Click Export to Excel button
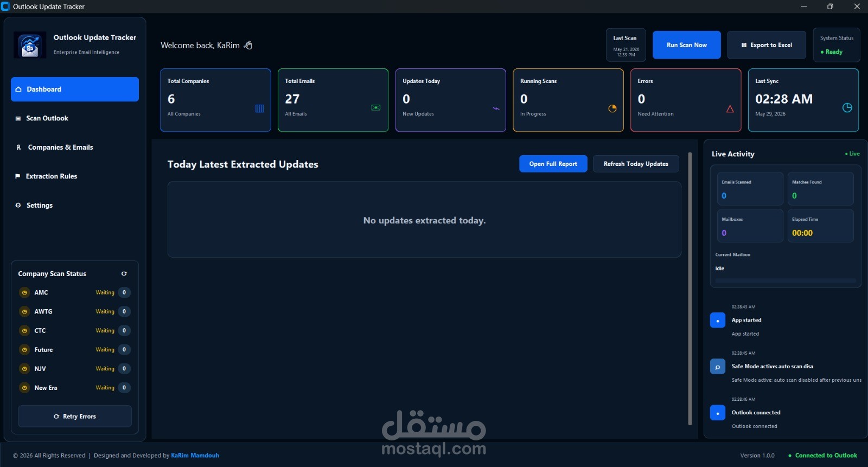Viewport: 868px width, 467px height. coord(767,45)
